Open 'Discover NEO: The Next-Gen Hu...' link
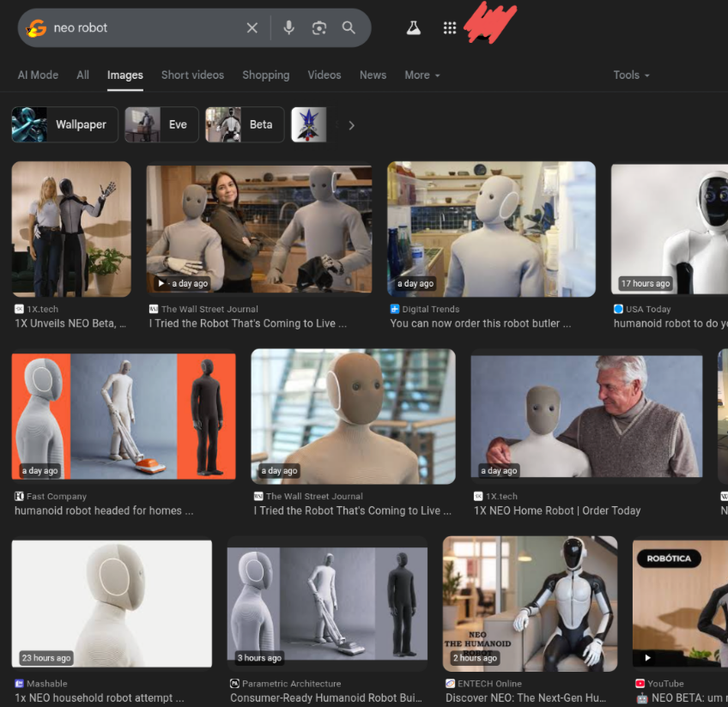Screen dimensions: 728x707 (x=525, y=698)
